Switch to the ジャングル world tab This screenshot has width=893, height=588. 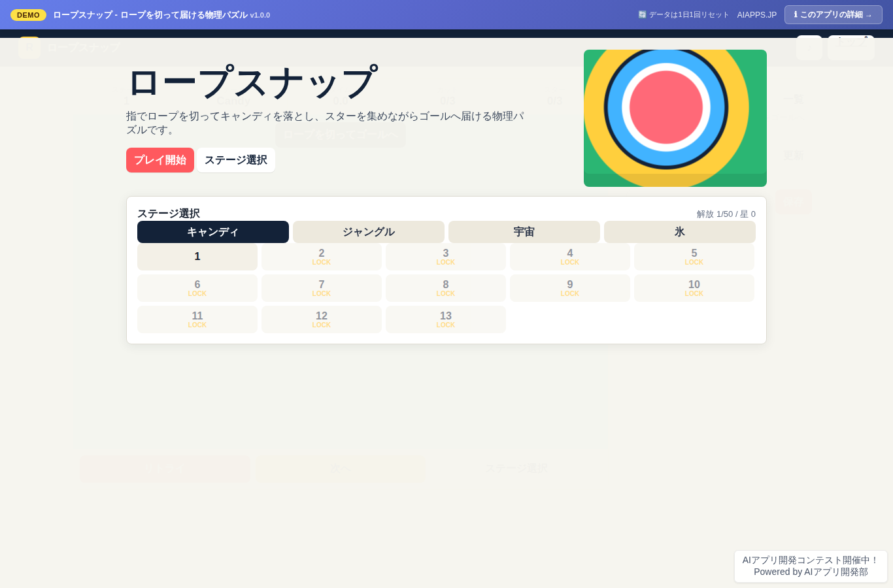tap(369, 232)
